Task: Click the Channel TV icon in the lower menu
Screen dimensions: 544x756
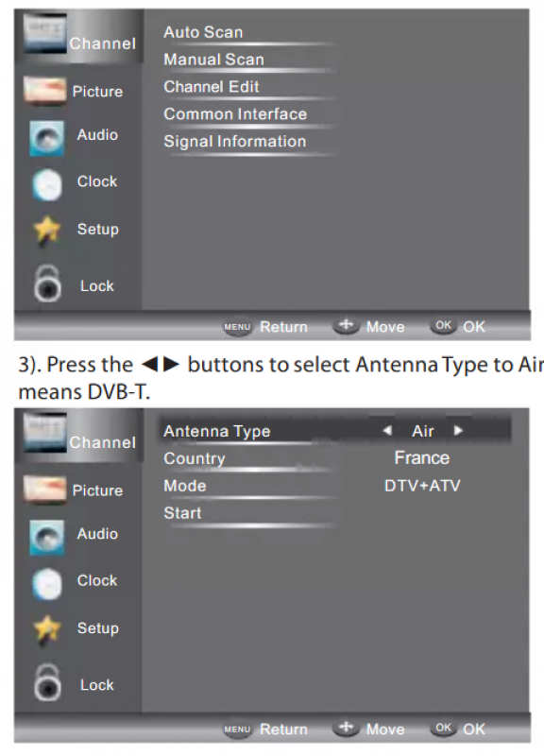Action: click(x=44, y=433)
